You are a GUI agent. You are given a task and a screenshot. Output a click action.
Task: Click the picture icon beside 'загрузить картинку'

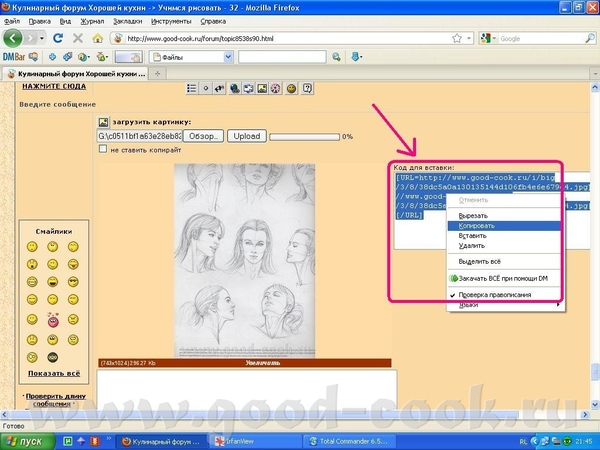pyautogui.click(x=103, y=122)
